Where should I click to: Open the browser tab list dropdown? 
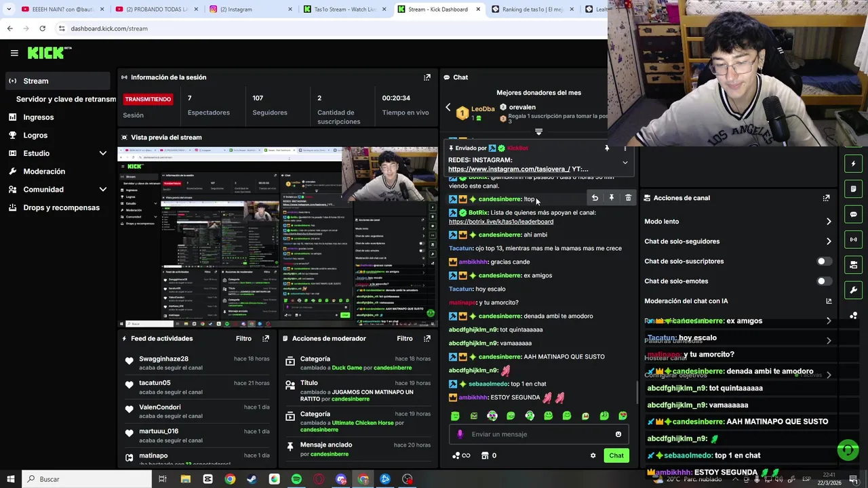[x=8, y=9]
